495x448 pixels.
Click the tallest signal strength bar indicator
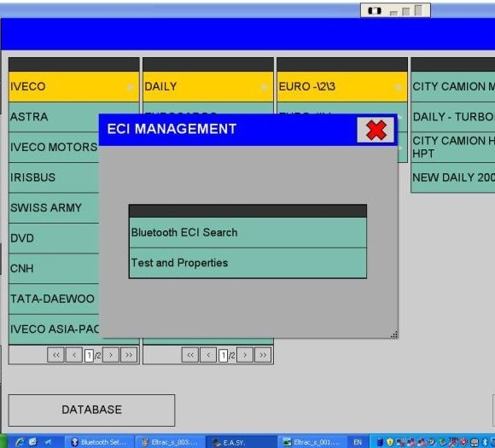418,10
